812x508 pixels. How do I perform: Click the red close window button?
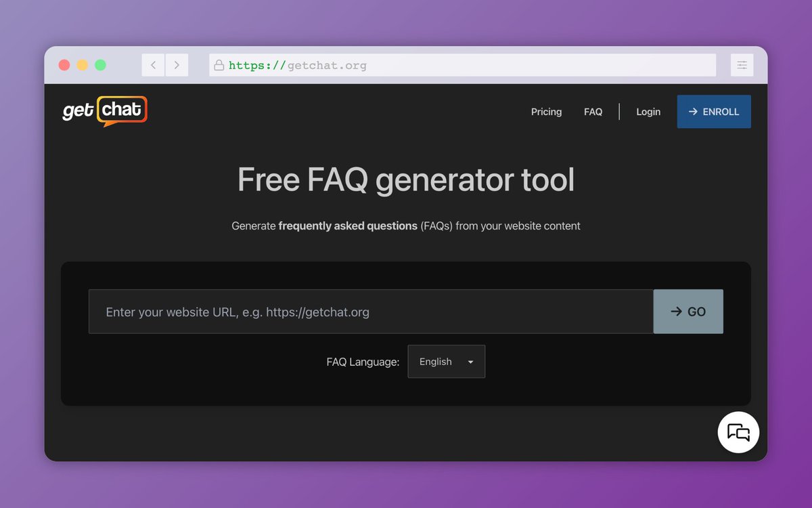pos(64,65)
